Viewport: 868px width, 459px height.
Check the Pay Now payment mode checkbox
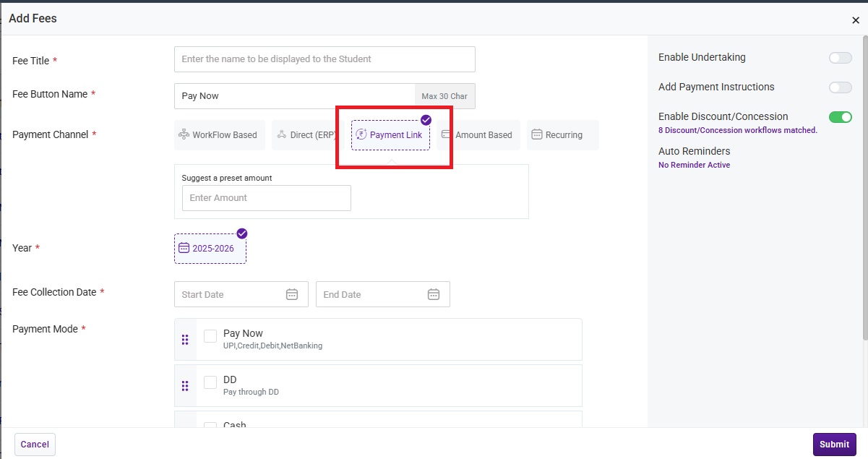(210, 336)
